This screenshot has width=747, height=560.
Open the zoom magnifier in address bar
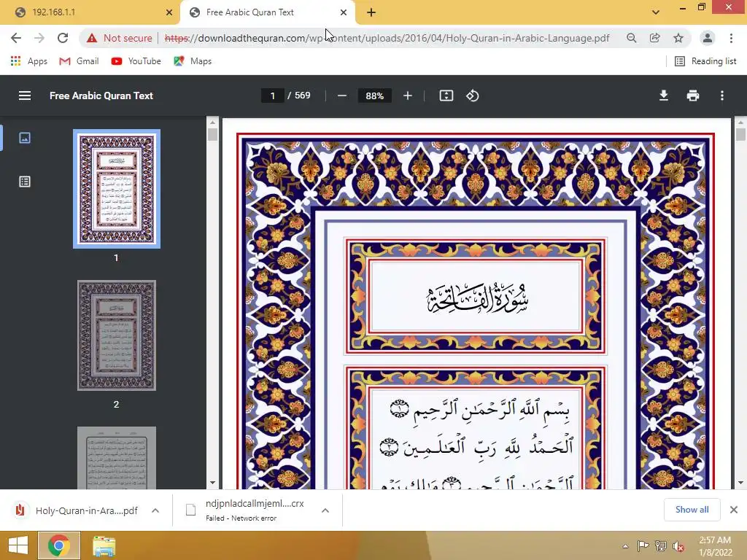coord(631,38)
